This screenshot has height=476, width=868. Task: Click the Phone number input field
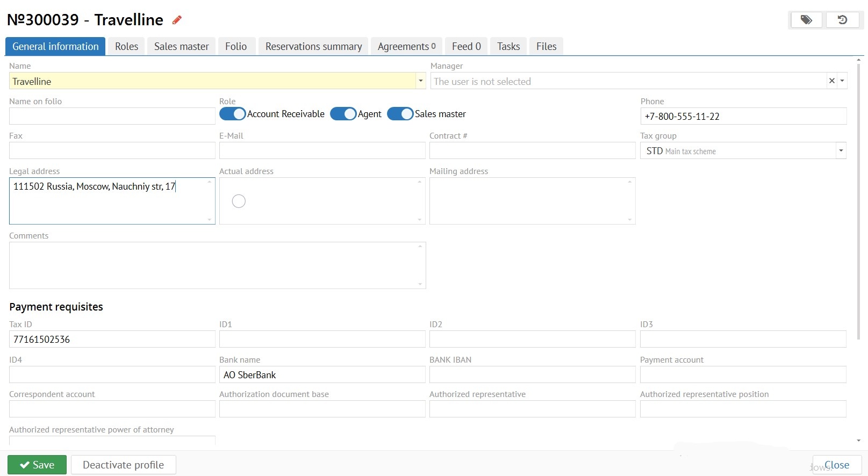[x=743, y=116]
